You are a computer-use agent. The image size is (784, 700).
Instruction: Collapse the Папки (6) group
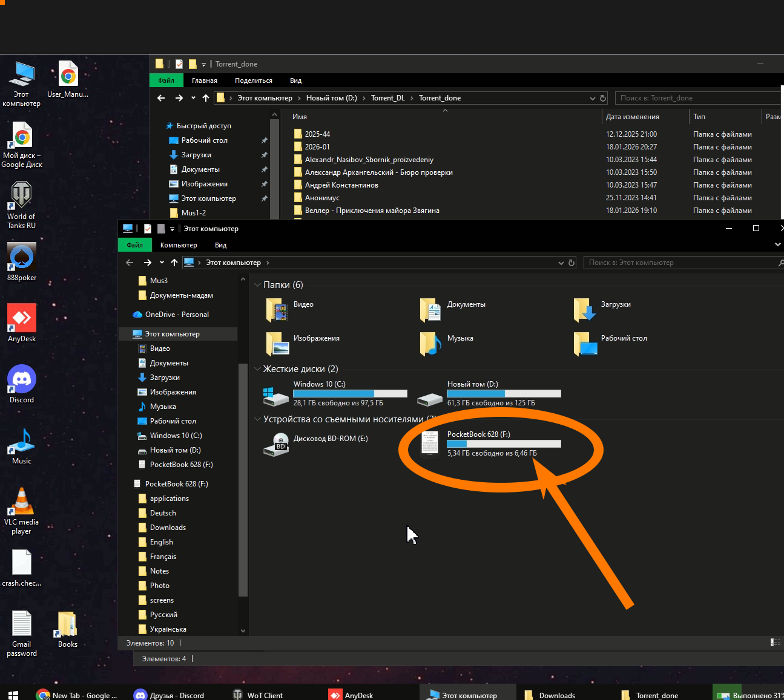[257, 285]
